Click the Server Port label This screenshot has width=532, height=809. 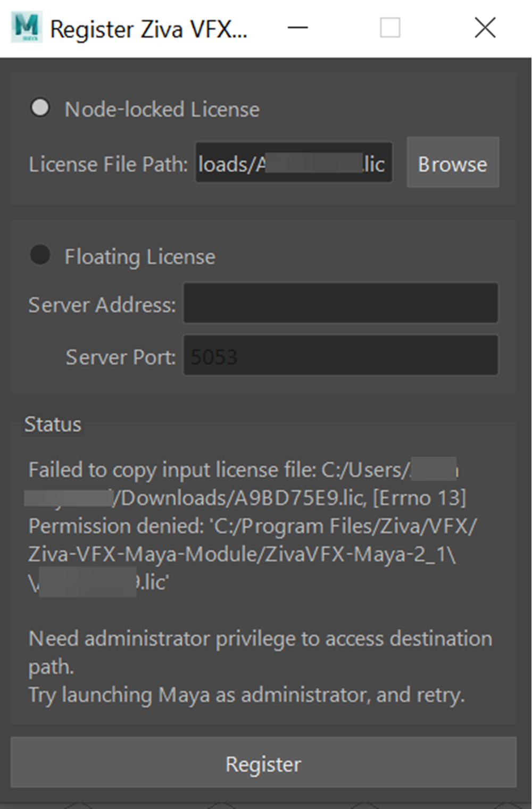point(121,357)
